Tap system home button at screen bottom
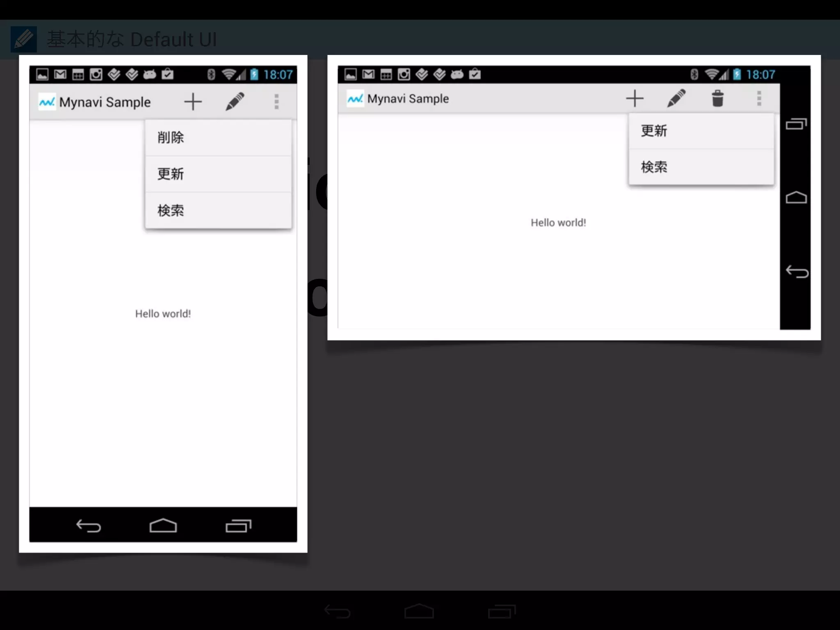840x630 pixels. pyautogui.click(x=419, y=611)
